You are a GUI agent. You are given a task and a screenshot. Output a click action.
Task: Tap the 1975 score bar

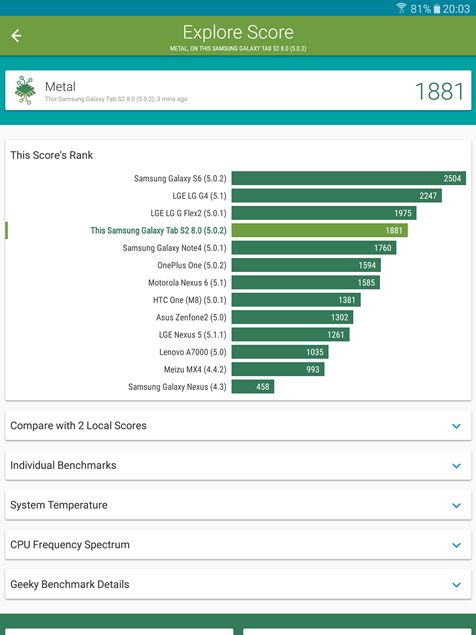pos(324,213)
